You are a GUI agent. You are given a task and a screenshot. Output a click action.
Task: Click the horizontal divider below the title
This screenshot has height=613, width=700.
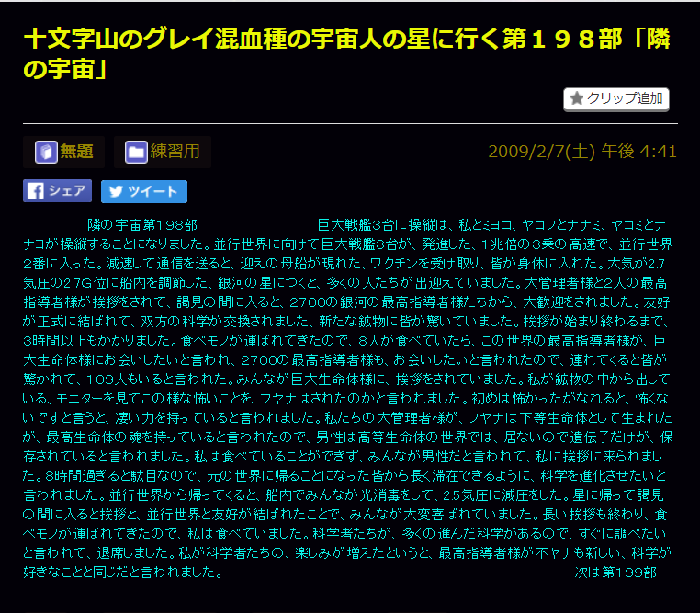coord(349,123)
